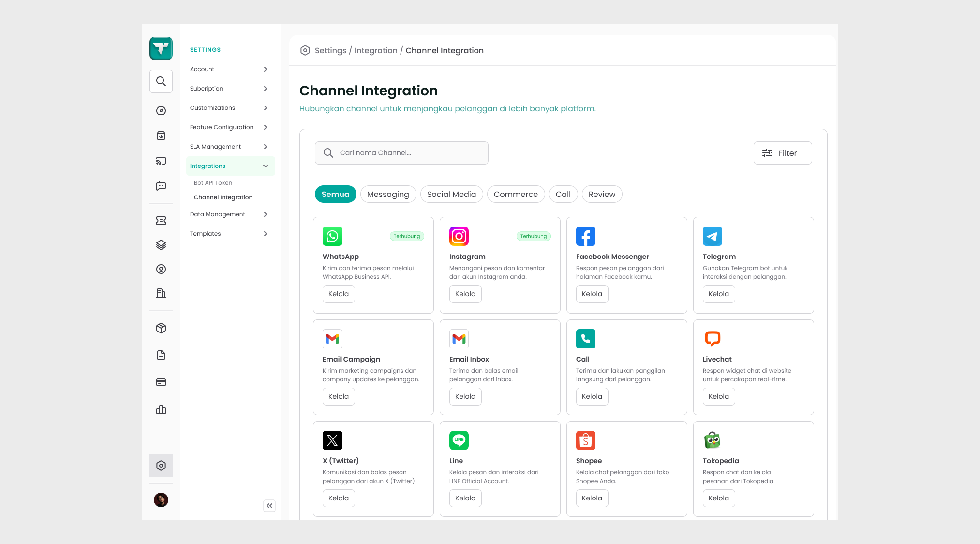Click the Livechat channel logo

tap(713, 339)
